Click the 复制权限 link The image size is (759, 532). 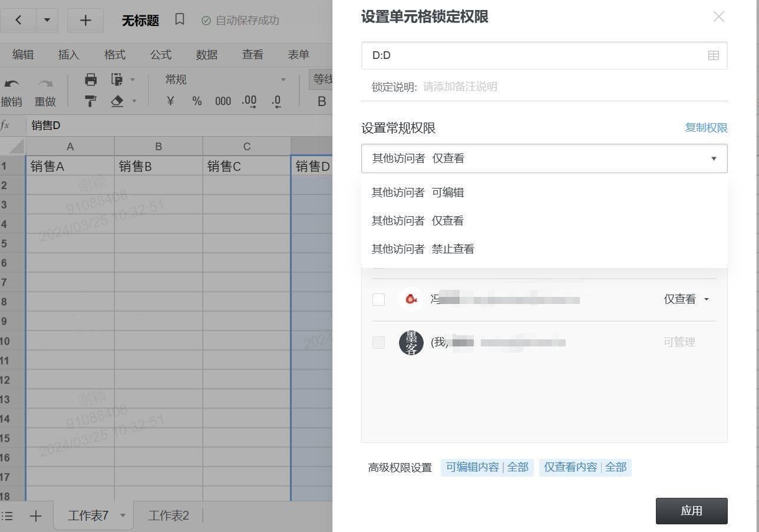click(706, 128)
